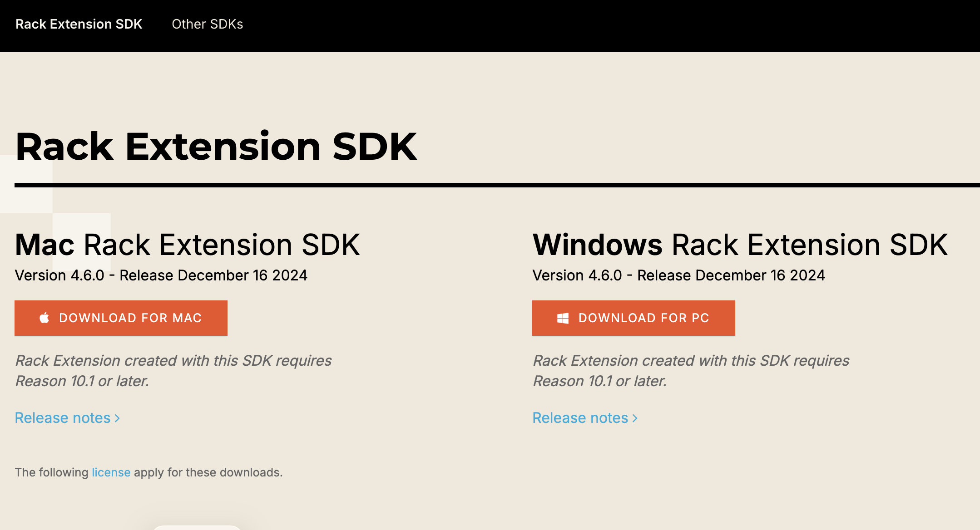
Task: Follow the blue license link
Action: [x=111, y=472]
